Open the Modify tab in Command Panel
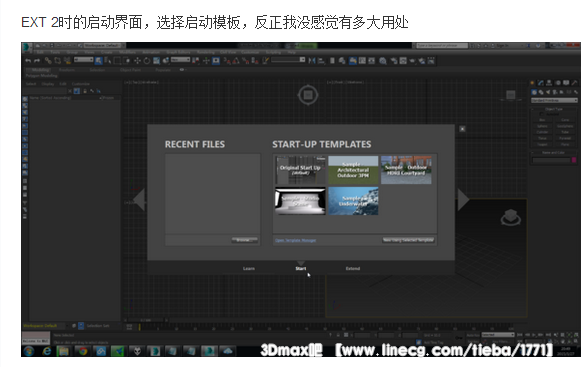The image size is (582, 367). click(x=541, y=83)
